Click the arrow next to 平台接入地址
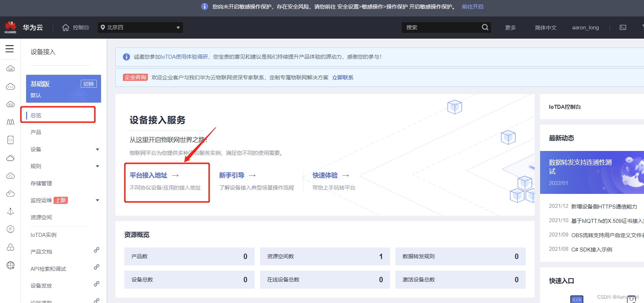 [175, 175]
